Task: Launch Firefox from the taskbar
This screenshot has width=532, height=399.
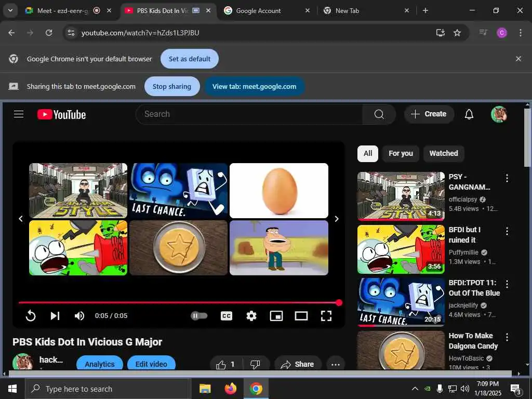Action: tap(230, 389)
